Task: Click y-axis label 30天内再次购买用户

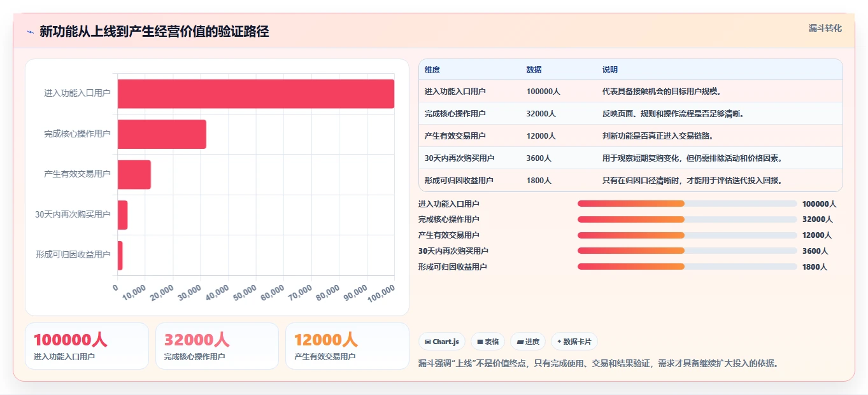Action: [x=73, y=215]
